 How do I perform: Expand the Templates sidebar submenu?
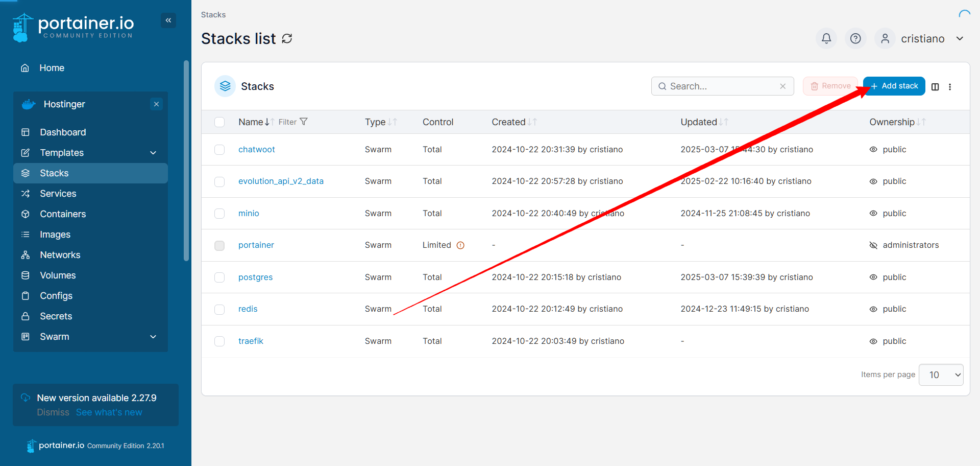[153, 153]
